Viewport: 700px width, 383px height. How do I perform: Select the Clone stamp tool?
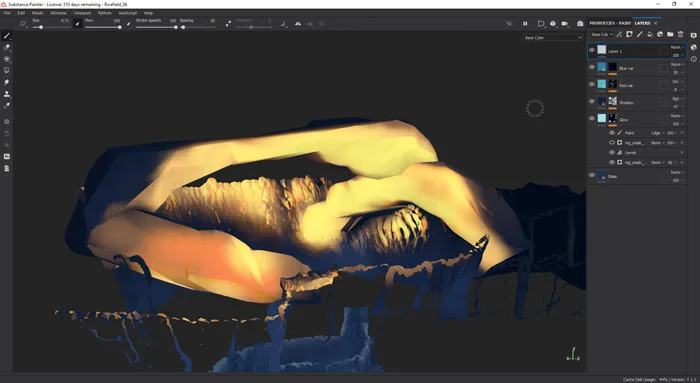pos(7,94)
